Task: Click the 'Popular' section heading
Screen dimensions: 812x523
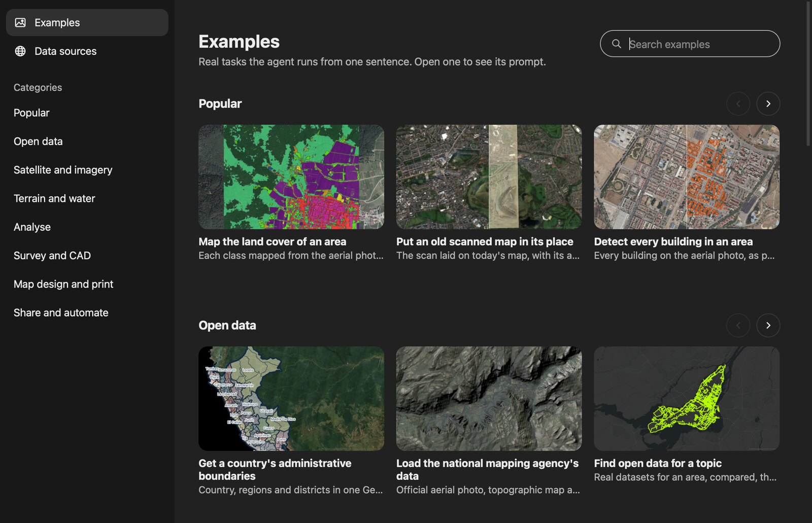Action: (220, 103)
